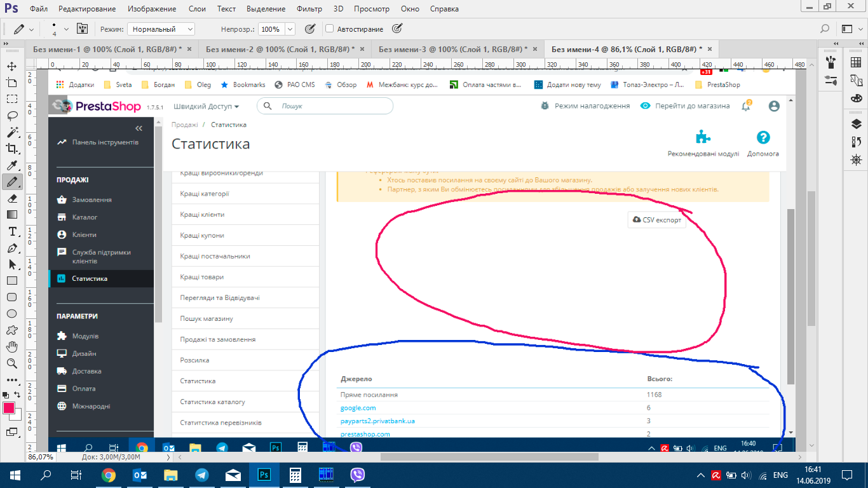
Task: Select the Pencil tool in toolbox
Action: pos(11,182)
